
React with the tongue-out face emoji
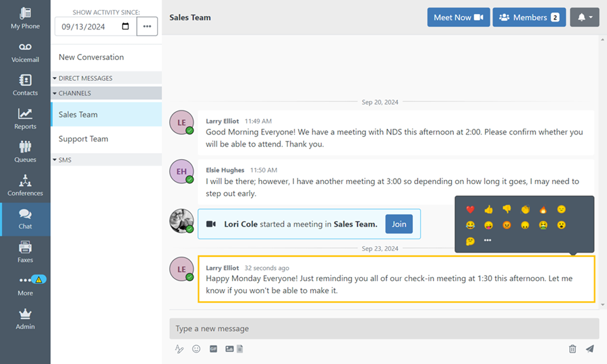(x=488, y=225)
